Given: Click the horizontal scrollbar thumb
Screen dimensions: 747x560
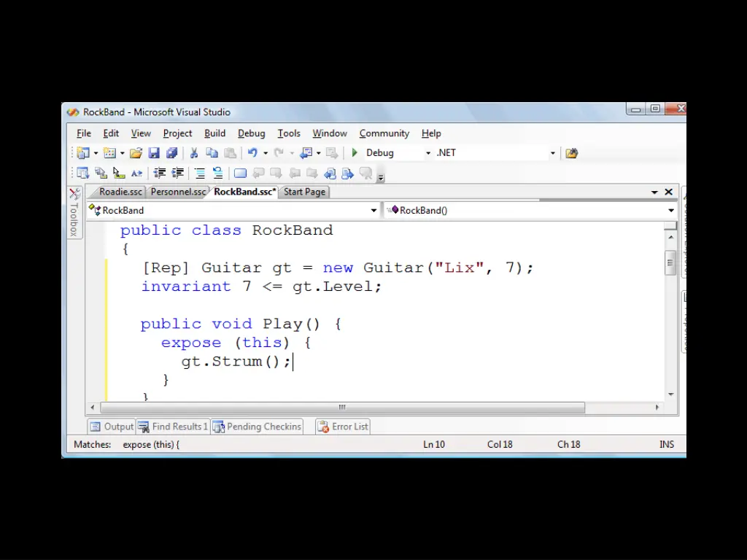Looking at the screenshot, I should pos(343,408).
